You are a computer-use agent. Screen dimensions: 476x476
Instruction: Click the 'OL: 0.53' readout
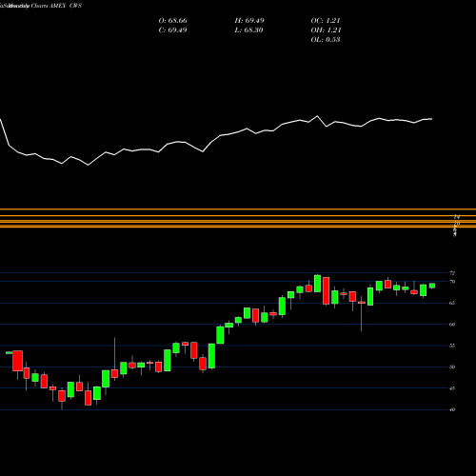[x=326, y=40]
